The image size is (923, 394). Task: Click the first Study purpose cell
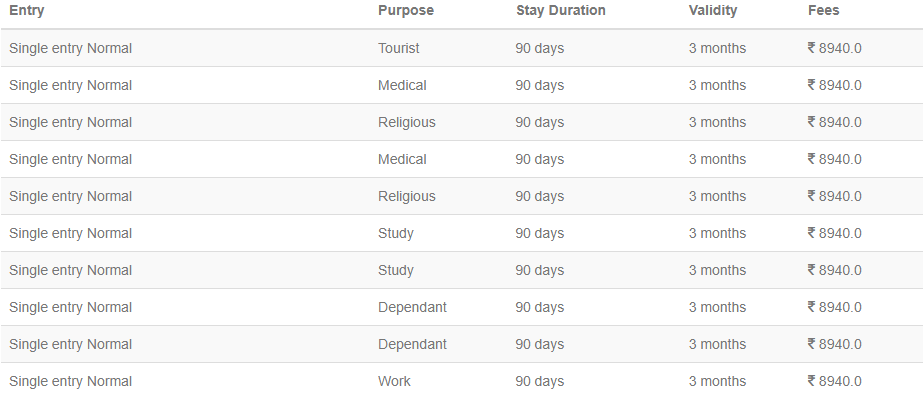(x=396, y=234)
